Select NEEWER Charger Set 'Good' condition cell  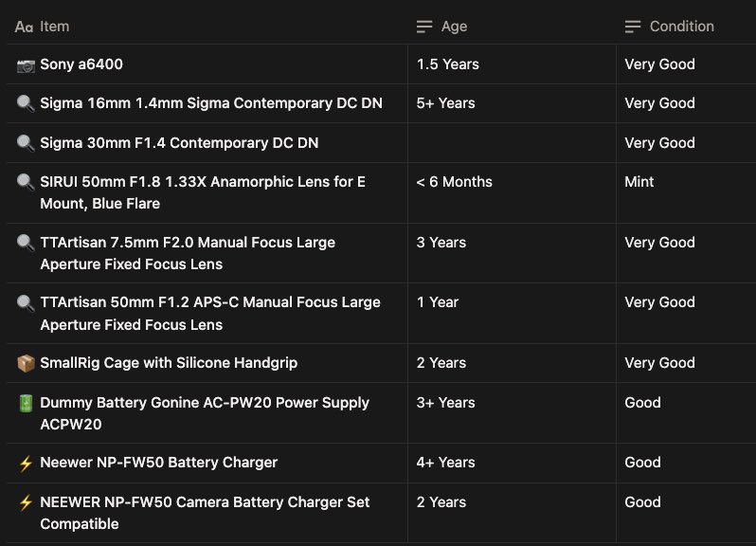click(x=686, y=513)
